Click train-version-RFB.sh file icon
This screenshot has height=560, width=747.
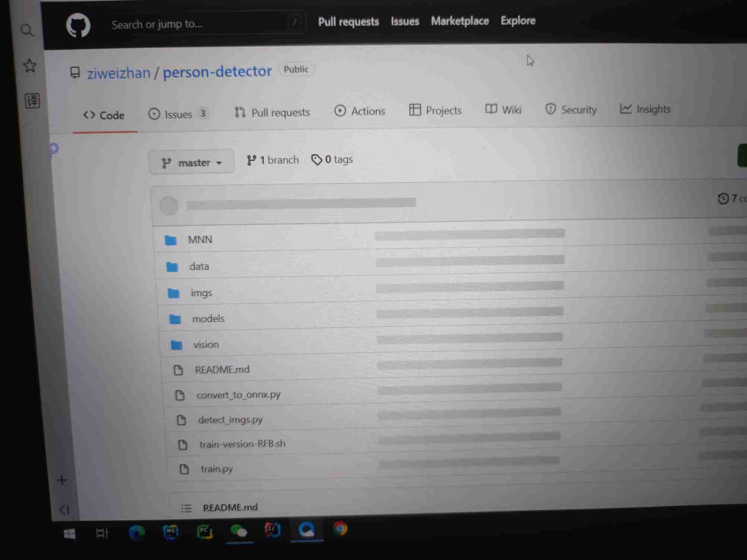(x=183, y=445)
